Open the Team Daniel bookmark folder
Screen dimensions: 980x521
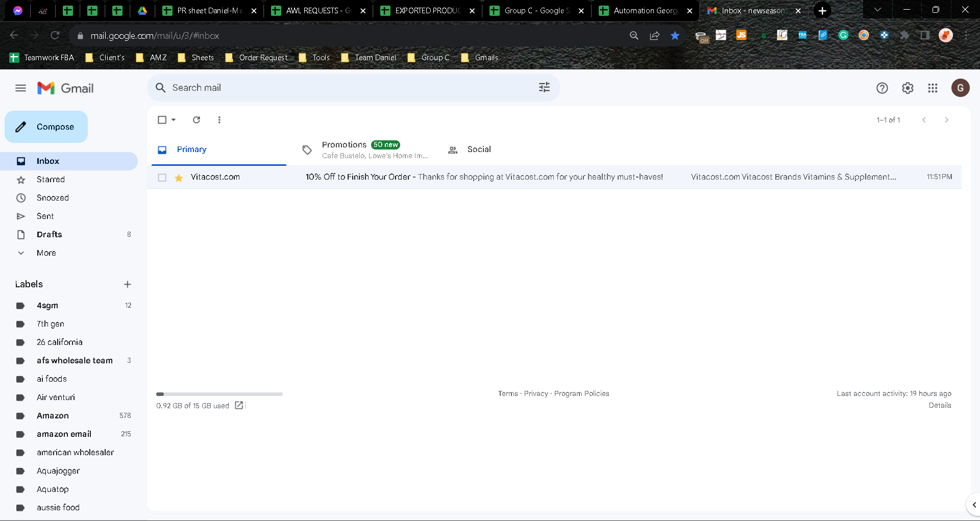click(x=369, y=58)
